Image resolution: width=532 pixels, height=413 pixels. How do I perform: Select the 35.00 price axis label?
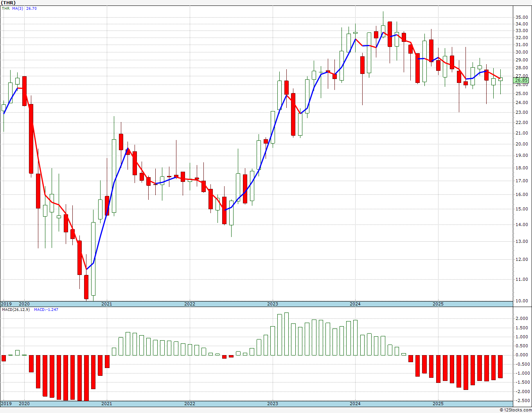click(x=521, y=17)
